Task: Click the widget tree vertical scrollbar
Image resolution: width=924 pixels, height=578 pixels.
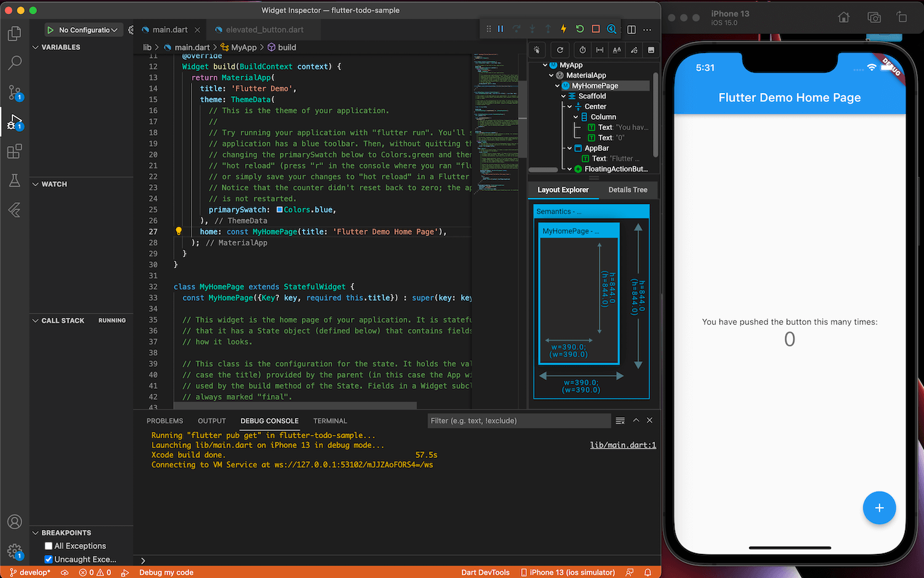Action: [655, 114]
